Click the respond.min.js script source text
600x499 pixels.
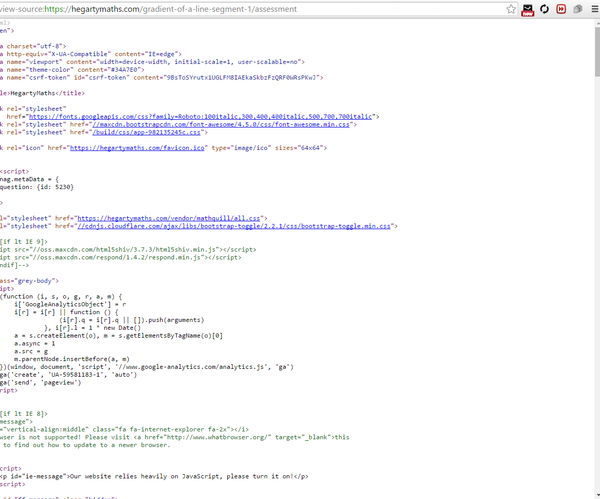click(115, 258)
